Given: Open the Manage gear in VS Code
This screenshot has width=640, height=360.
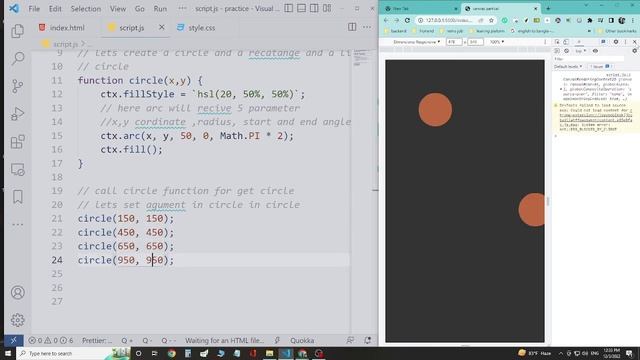Looking at the screenshot, I should click(18, 320).
